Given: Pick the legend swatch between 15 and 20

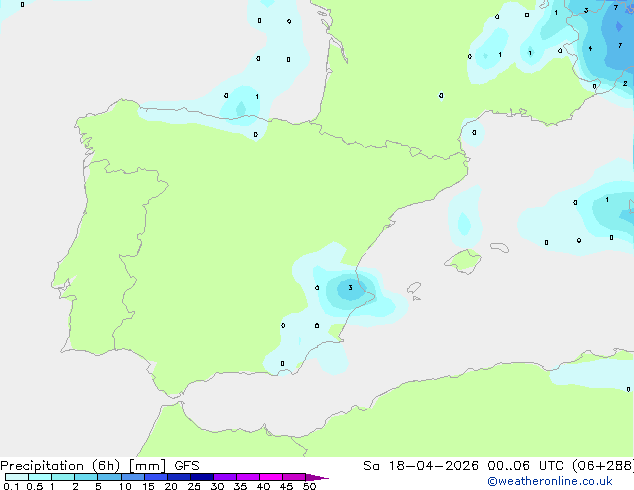Looking at the screenshot, I should pyautogui.click(x=156, y=477).
